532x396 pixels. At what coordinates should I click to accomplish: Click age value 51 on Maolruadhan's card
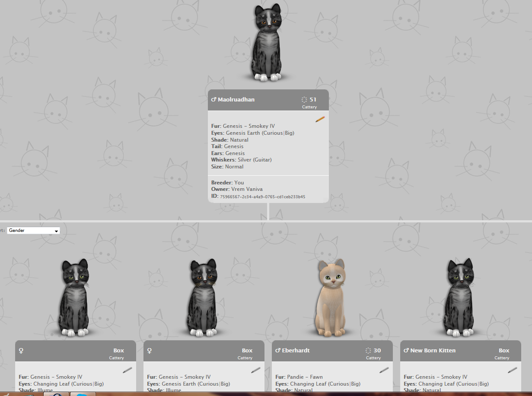pyautogui.click(x=313, y=100)
